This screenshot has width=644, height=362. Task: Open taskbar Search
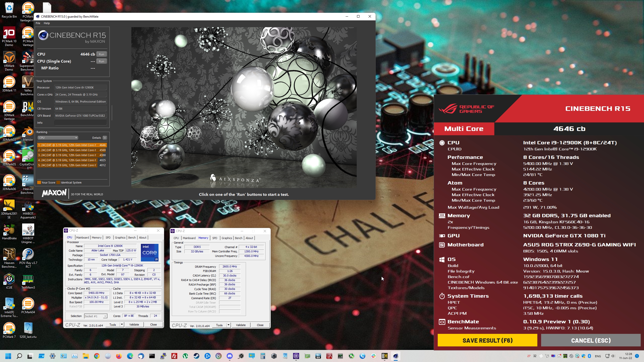coord(19,356)
